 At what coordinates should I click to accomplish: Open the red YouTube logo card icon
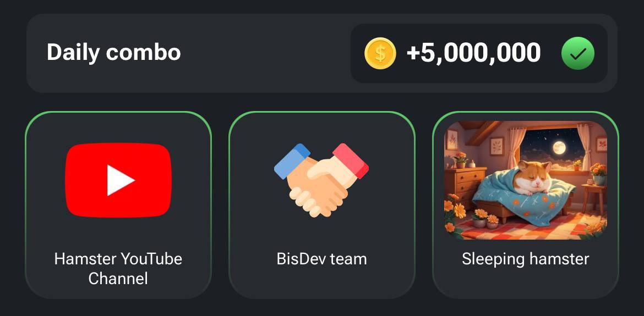[x=118, y=180]
